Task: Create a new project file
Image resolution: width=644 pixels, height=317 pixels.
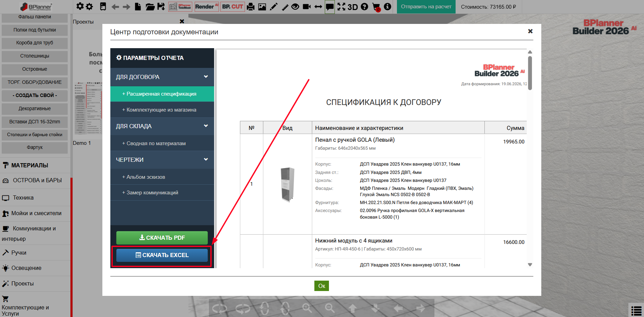Action: tap(138, 7)
